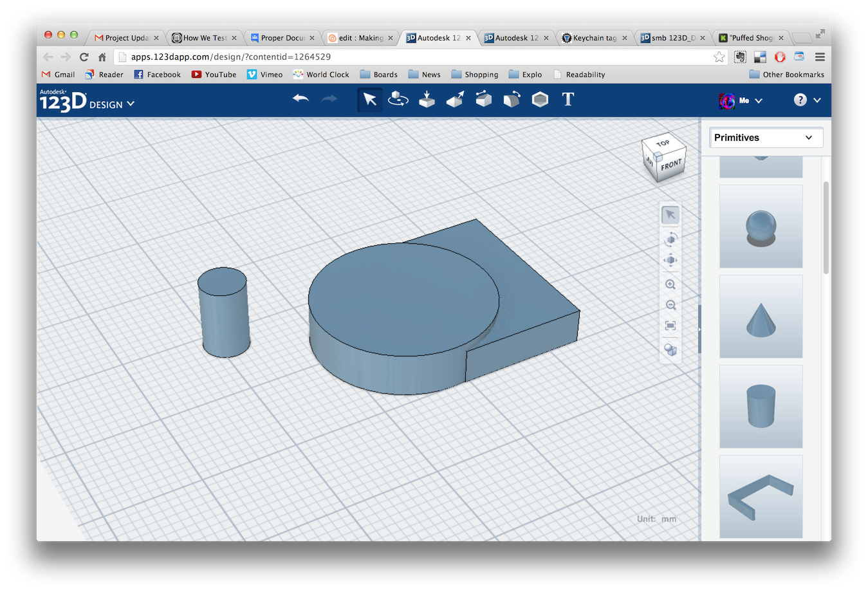Open Gmail from the bookmarks bar
The width and height of the screenshot is (868, 592).
pos(58,74)
